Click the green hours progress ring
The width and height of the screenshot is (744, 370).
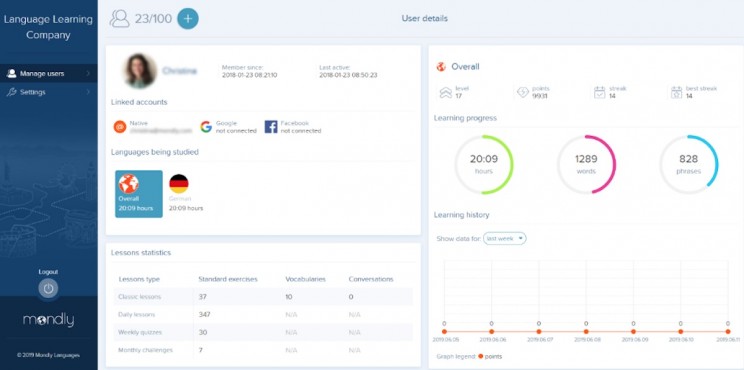tap(484, 164)
